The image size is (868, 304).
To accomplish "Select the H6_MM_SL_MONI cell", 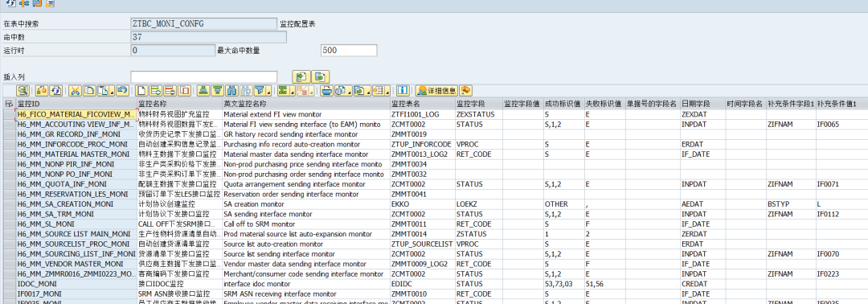I will (76, 224).
